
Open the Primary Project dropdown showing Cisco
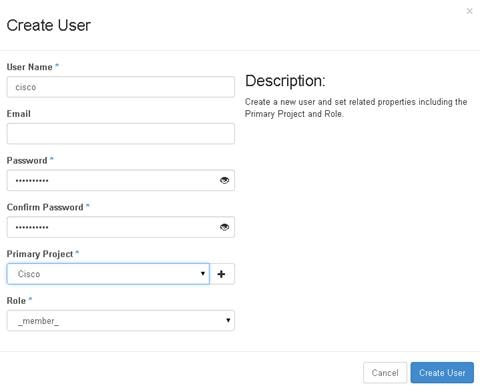pos(108,274)
